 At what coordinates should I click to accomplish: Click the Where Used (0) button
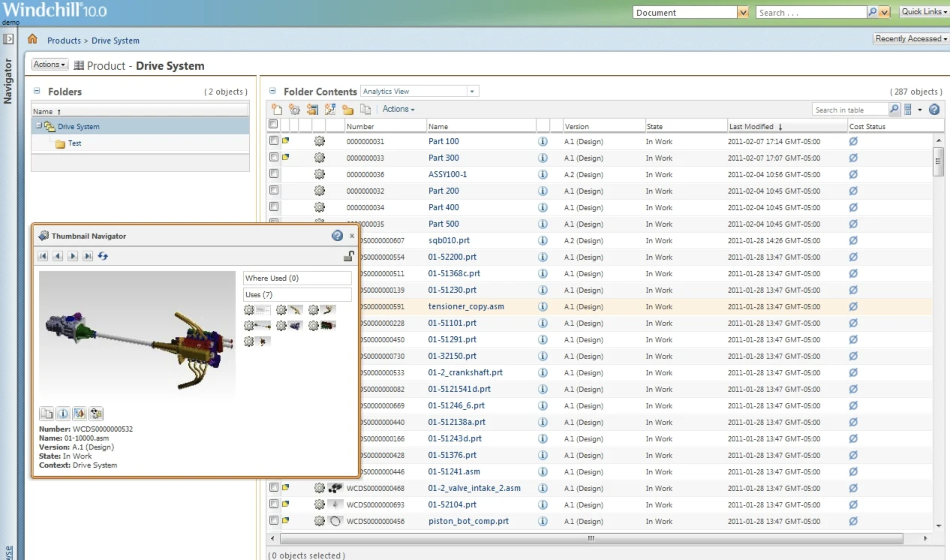[x=297, y=278]
